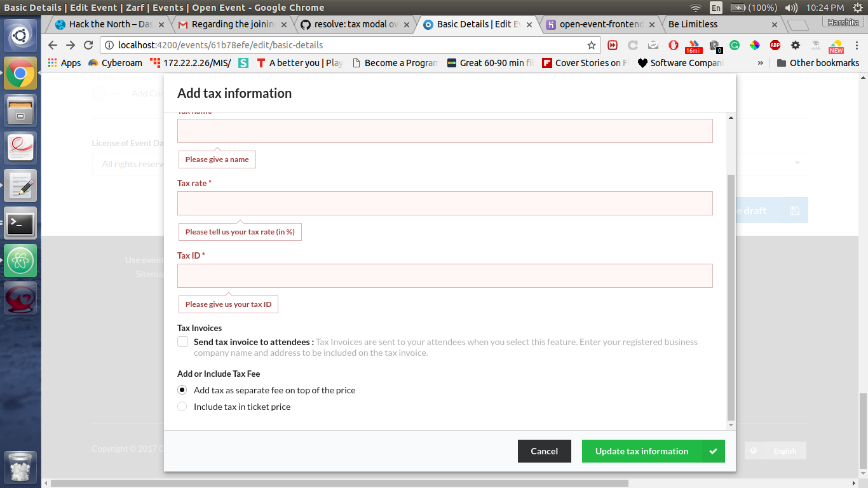Open the volume indicator in top panel

coord(791,8)
